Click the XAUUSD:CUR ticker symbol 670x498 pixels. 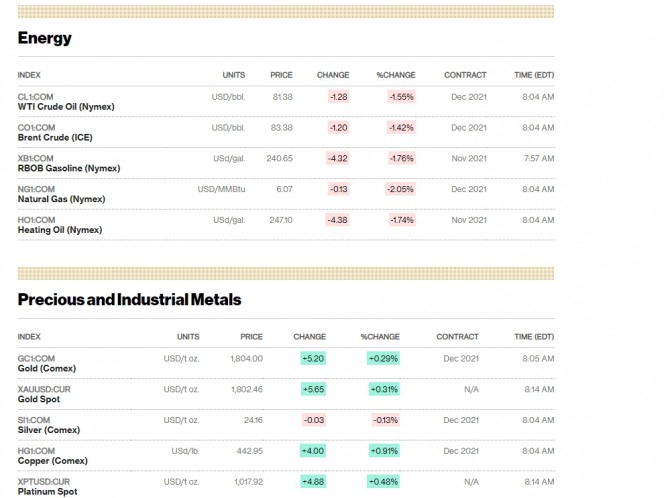[x=44, y=388]
